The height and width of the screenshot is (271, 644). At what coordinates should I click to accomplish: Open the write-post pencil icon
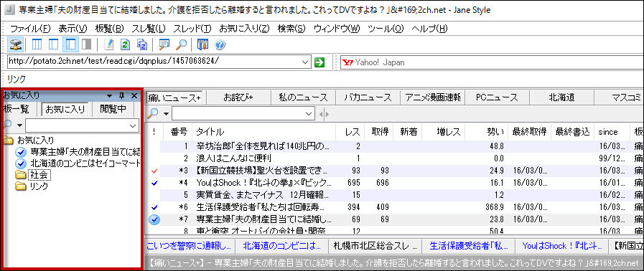[x=108, y=44]
